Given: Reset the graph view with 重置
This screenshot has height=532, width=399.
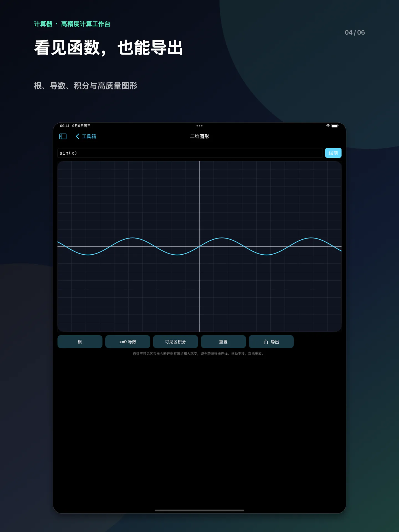Looking at the screenshot, I should [x=223, y=342].
